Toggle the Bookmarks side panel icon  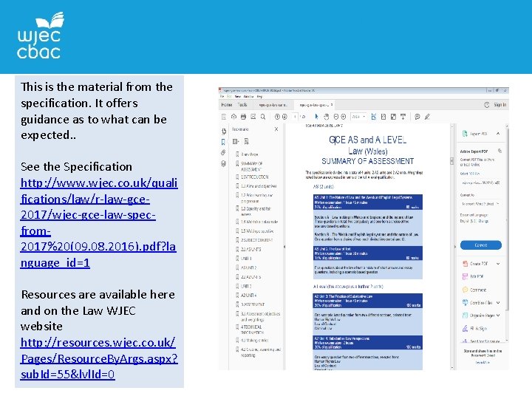[x=223, y=142]
